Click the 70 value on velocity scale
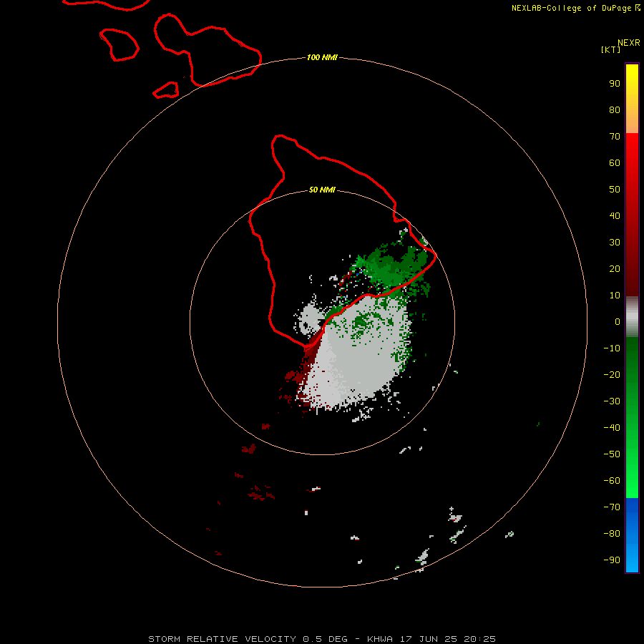 (615, 137)
